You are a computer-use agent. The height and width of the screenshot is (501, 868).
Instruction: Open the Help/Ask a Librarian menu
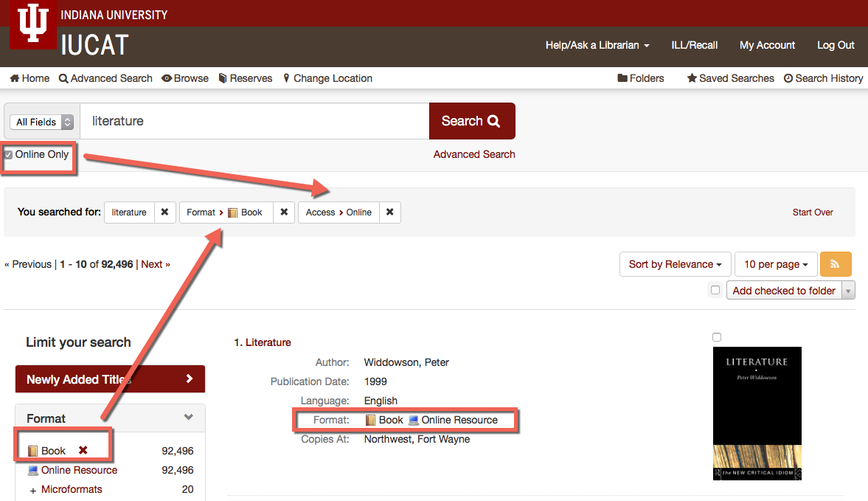[597, 45]
